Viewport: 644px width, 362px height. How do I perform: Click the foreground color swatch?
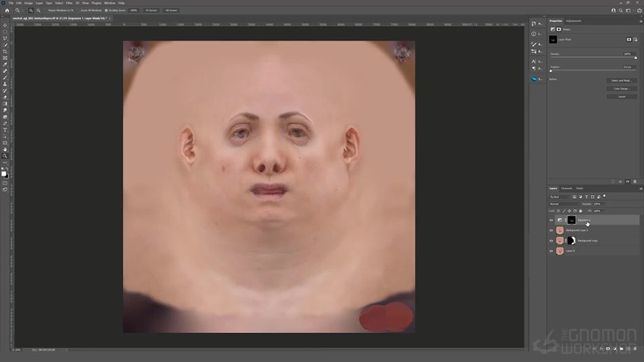4,173
